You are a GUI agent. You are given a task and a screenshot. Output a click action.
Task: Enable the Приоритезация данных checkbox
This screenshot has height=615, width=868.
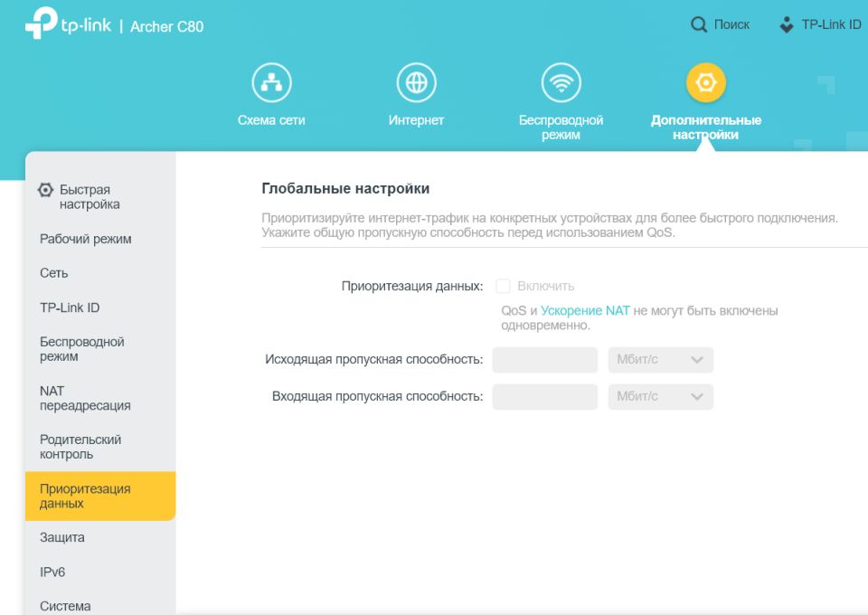click(503, 286)
